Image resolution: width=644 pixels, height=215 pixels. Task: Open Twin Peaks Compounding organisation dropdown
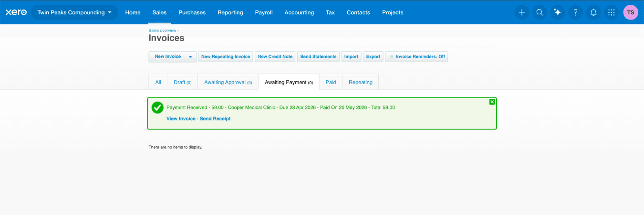(x=74, y=12)
